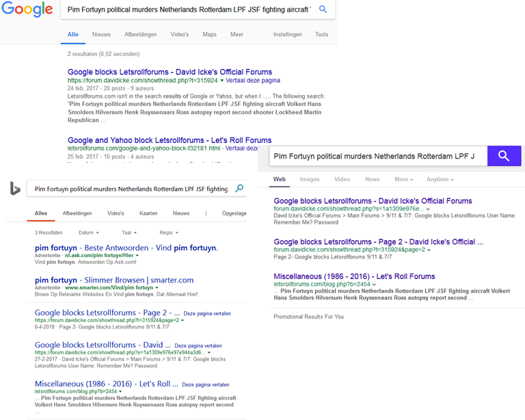The width and height of the screenshot is (525, 420).
Task: Expand Bing's Datum filter dropdown
Action: coord(89,233)
